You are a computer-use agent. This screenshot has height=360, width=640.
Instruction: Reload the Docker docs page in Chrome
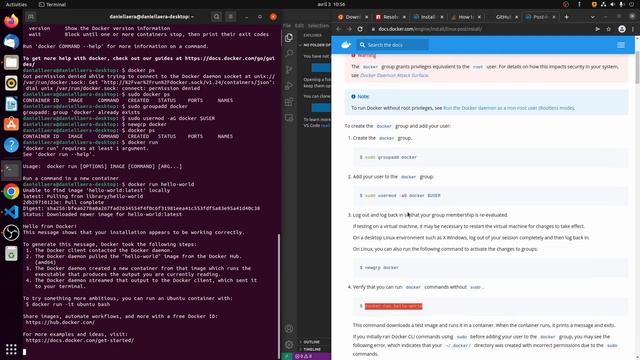[360, 29]
